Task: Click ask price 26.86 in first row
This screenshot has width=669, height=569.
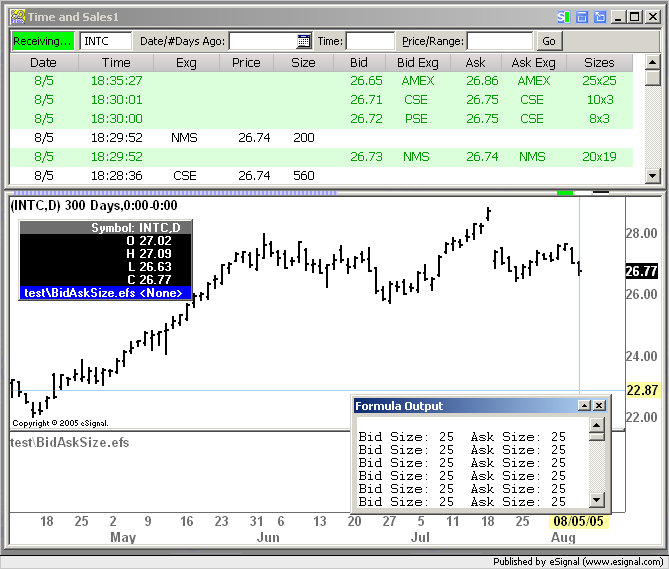Action: (x=482, y=81)
